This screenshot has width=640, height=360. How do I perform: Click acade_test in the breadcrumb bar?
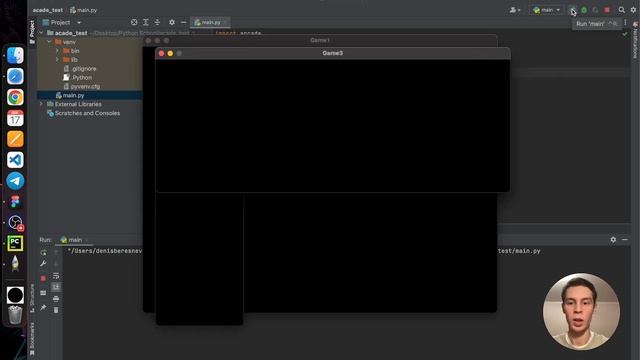(48, 10)
